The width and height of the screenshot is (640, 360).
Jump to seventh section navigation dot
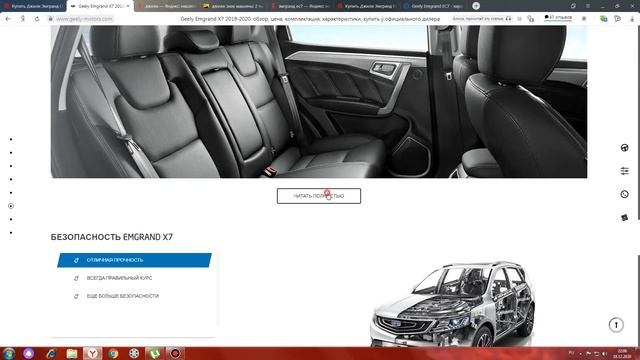click(11, 219)
